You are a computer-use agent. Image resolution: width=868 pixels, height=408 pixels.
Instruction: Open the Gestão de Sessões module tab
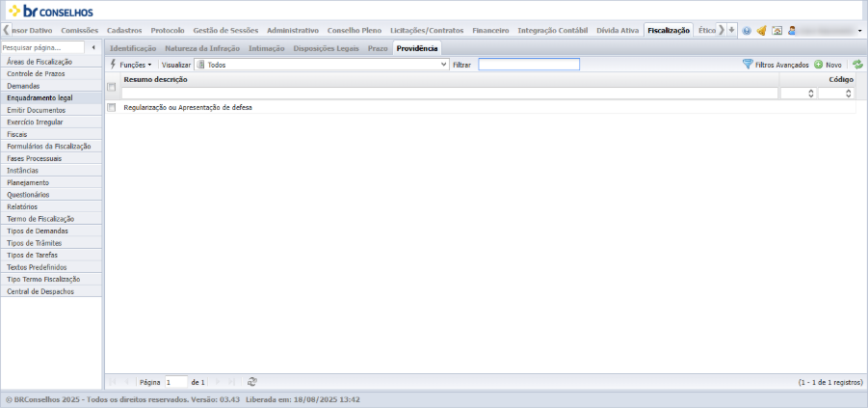point(225,31)
